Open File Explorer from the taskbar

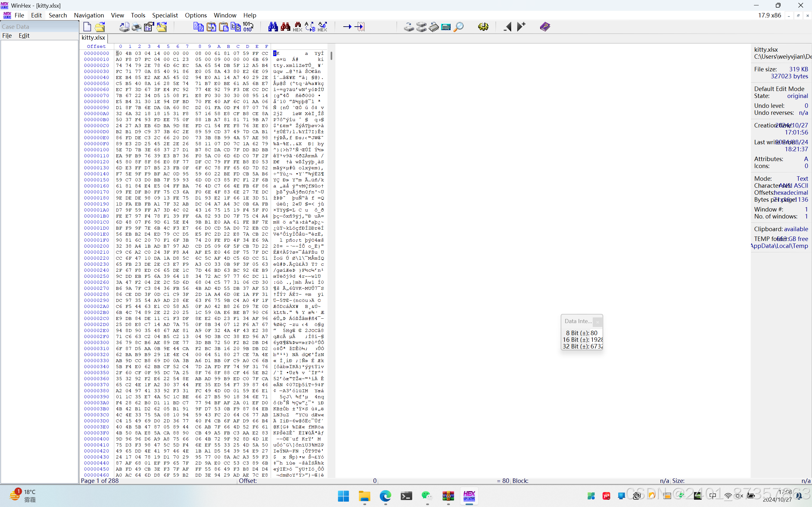[x=364, y=496]
